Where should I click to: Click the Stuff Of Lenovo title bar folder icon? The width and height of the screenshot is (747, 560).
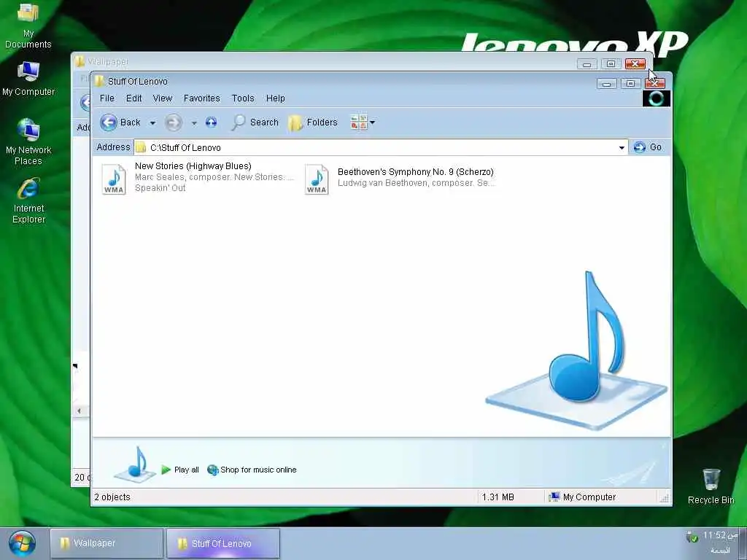click(x=99, y=81)
